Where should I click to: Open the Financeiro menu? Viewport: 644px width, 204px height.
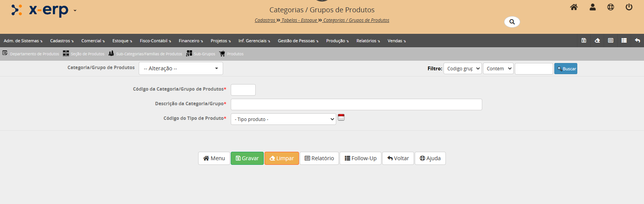point(191,41)
